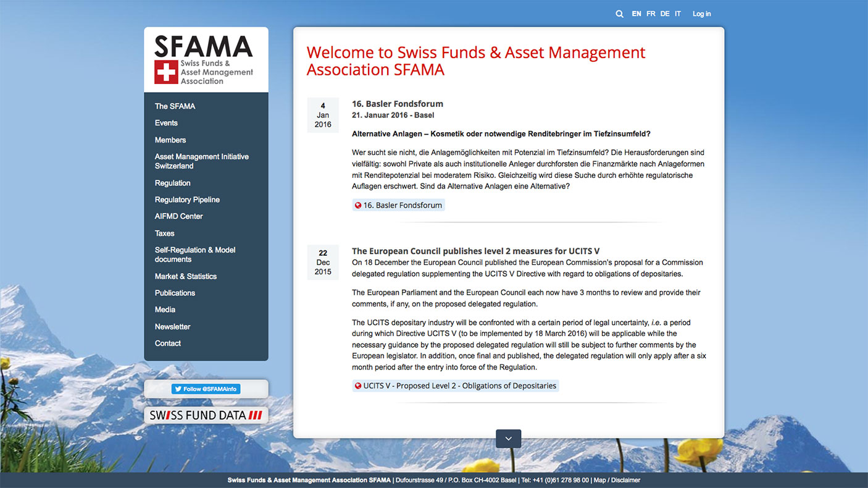The image size is (868, 488).
Task: Click the Welcome to Swiss Funds heading
Action: click(476, 61)
